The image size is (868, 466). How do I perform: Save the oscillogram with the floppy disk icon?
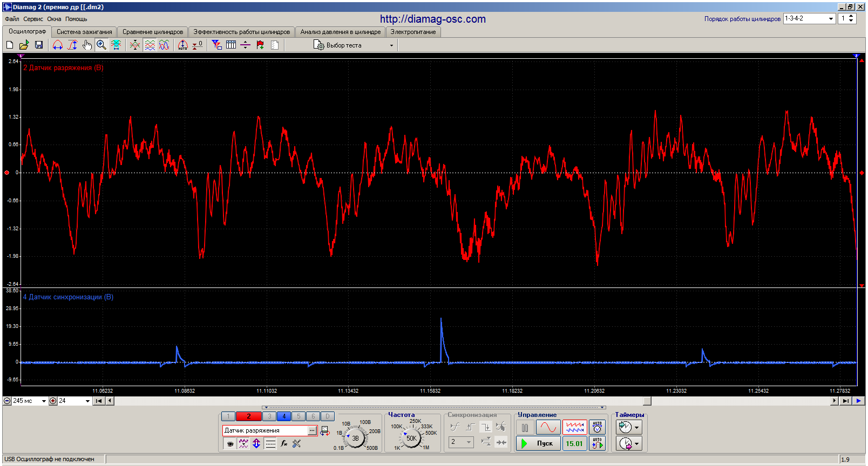pyautogui.click(x=39, y=45)
